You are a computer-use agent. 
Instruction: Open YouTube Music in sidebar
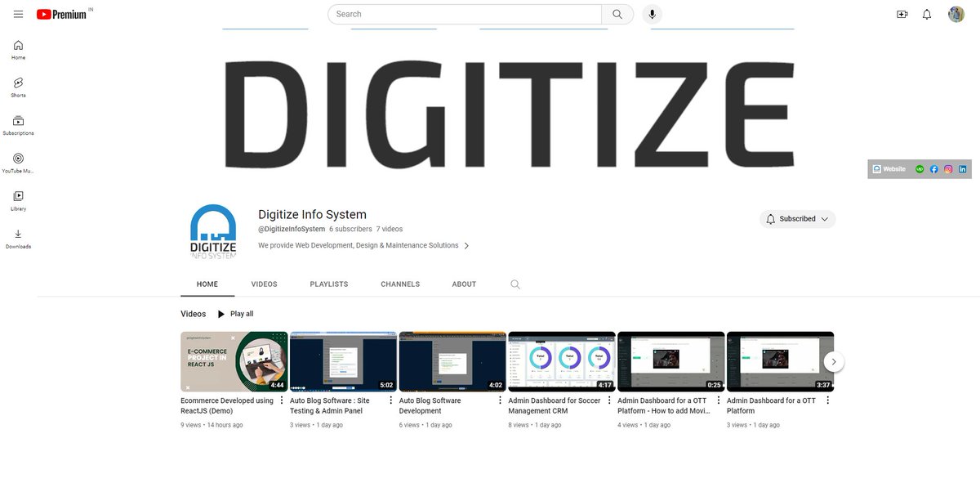(18, 163)
